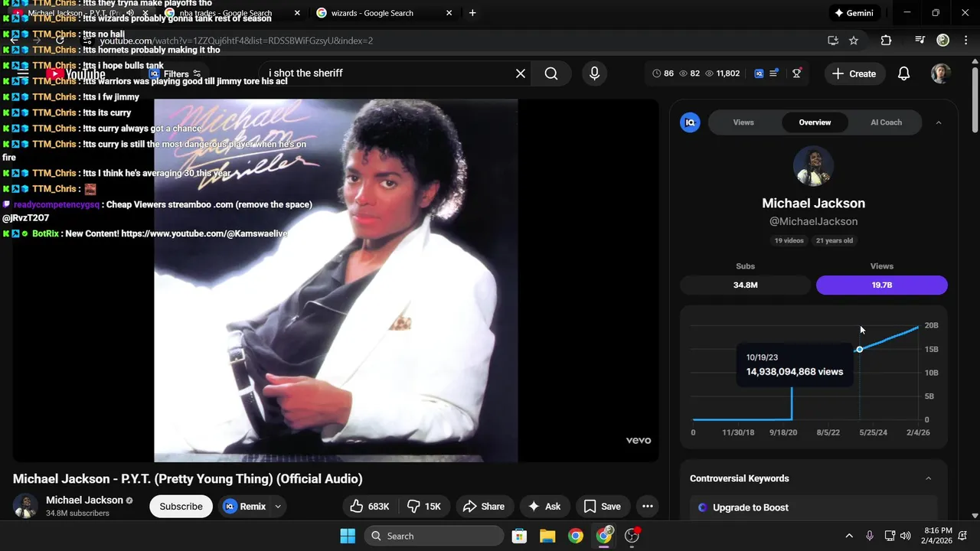Open the volume icon in system tray
This screenshot has height=551, width=980.
tap(906, 536)
